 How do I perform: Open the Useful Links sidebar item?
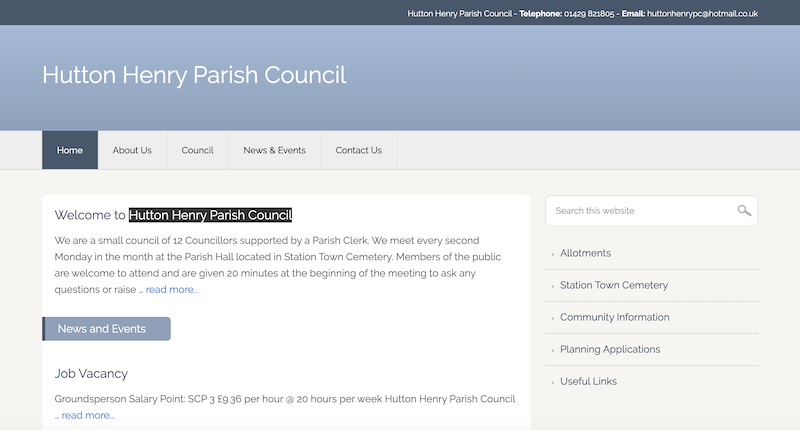(x=588, y=381)
